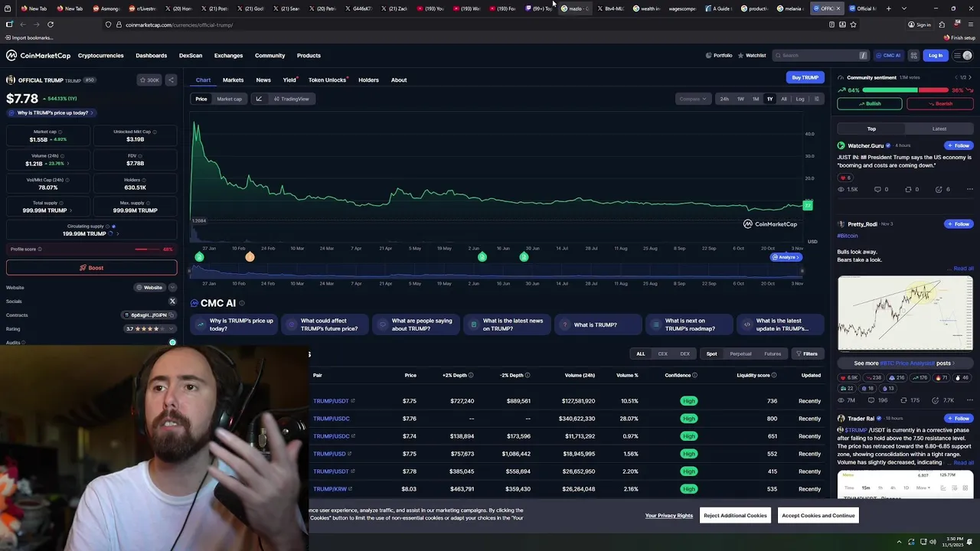
Task: Select Price chart toggle
Action: (x=201, y=99)
